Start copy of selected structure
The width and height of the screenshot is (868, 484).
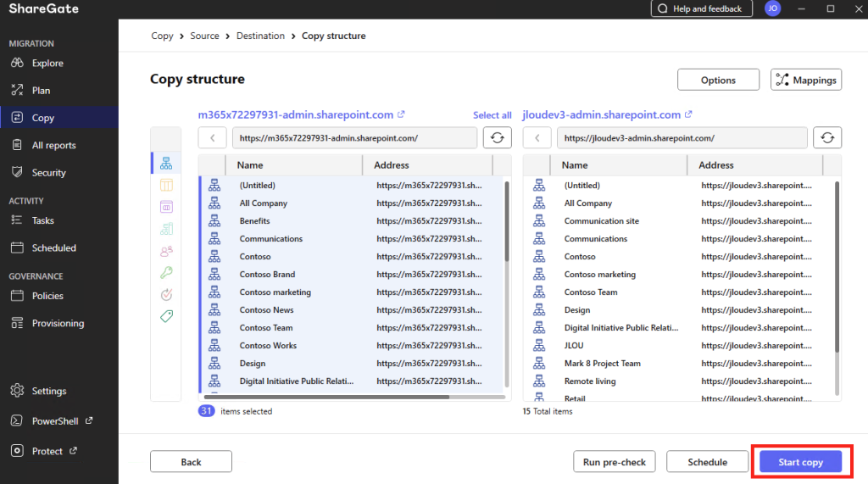click(x=800, y=461)
